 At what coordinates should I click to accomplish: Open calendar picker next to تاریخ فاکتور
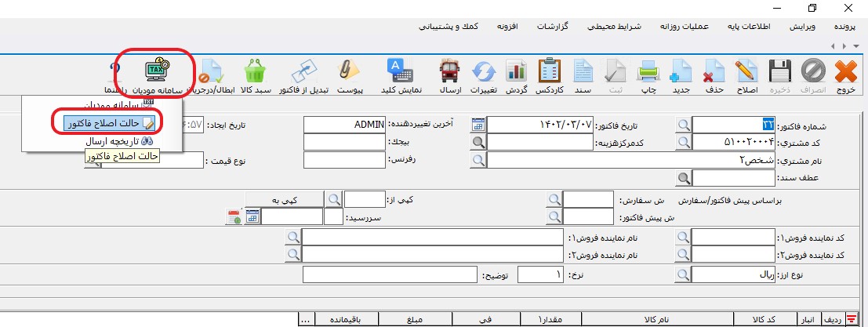(478, 125)
